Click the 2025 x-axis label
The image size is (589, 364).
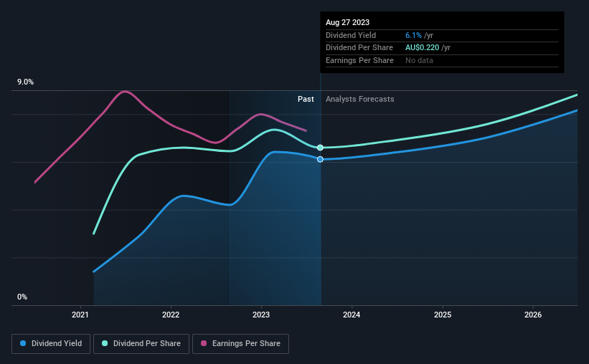pyautogui.click(x=443, y=315)
